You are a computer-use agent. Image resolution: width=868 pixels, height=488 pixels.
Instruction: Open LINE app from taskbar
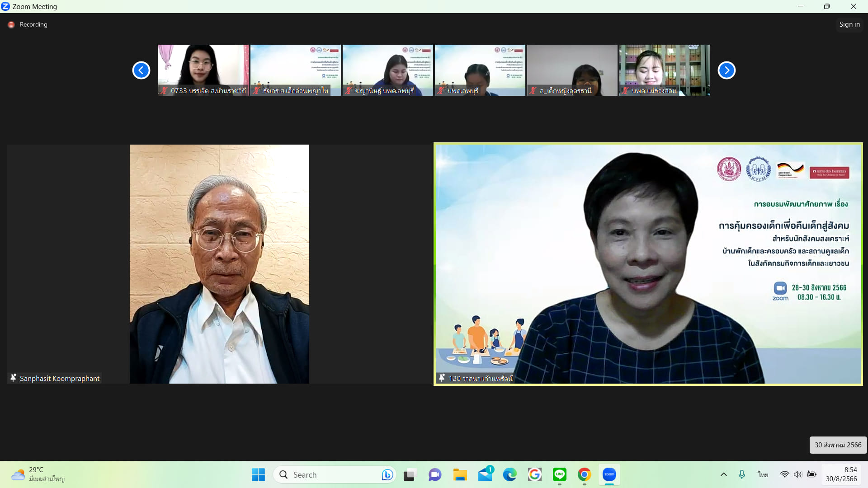(x=559, y=474)
